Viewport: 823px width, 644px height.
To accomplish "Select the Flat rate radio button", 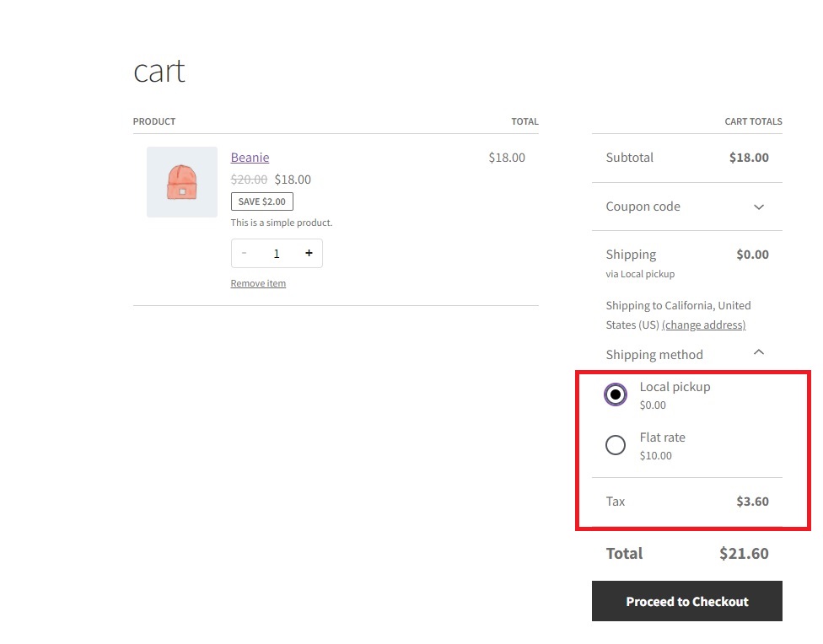I will coord(616,445).
